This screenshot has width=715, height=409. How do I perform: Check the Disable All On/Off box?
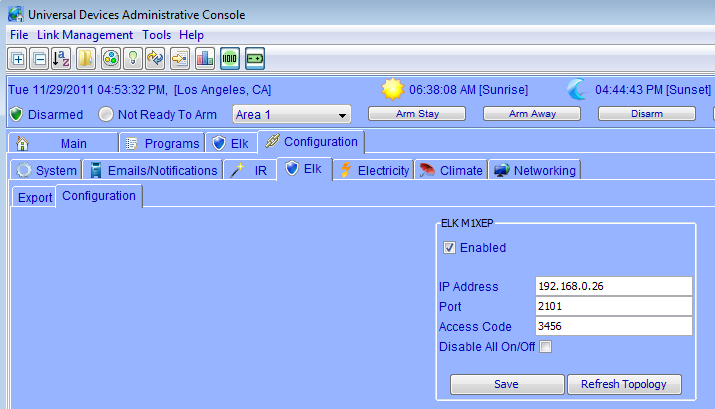[545, 347]
